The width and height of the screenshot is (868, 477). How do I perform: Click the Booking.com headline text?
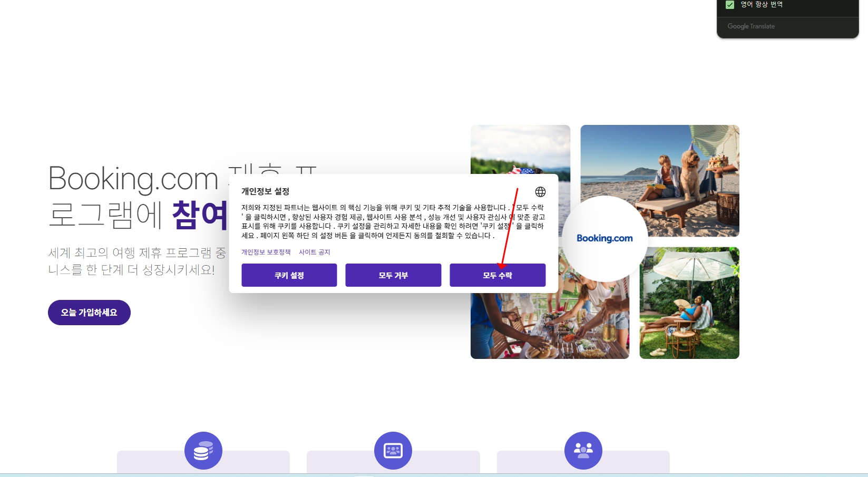click(133, 179)
